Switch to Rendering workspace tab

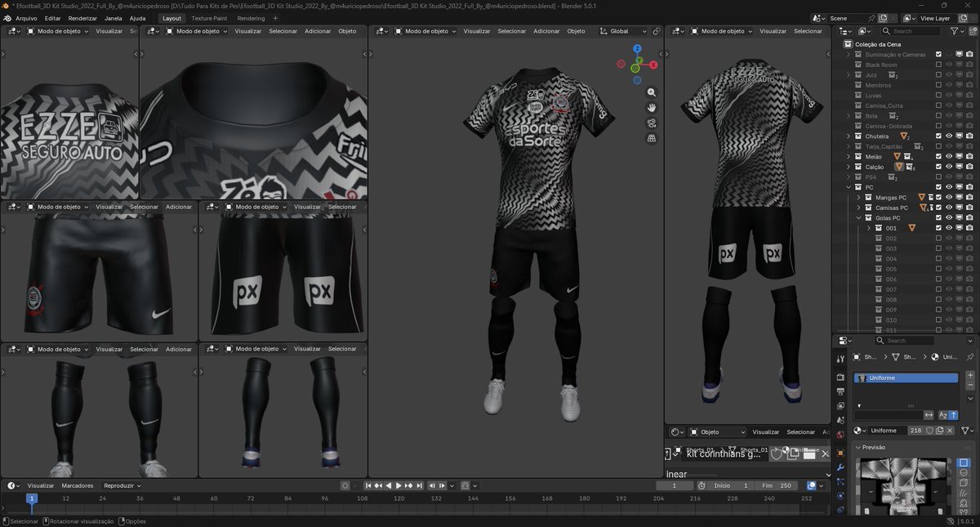[x=251, y=18]
